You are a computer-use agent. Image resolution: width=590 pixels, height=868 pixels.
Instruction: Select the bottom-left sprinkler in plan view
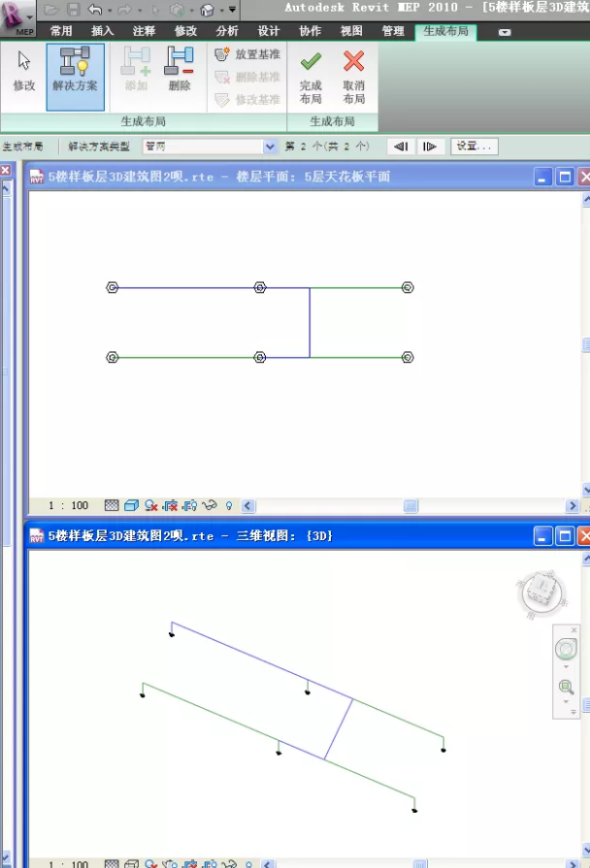coord(113,357)
